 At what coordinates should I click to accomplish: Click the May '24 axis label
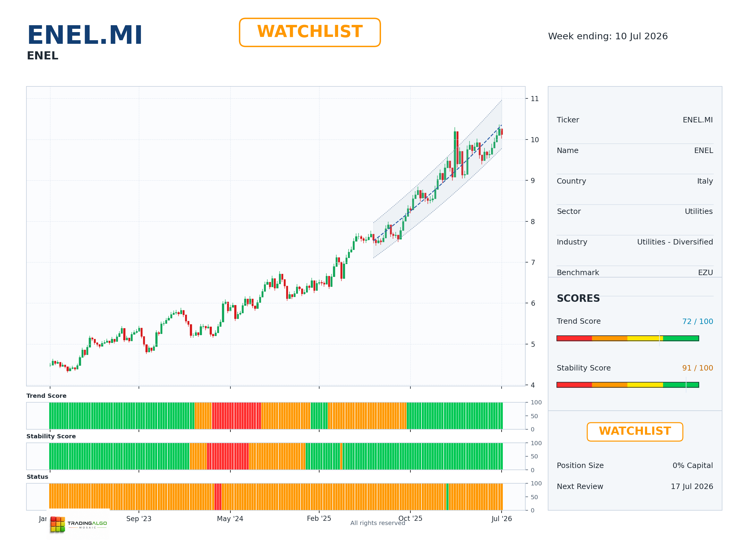pos(230,519)
